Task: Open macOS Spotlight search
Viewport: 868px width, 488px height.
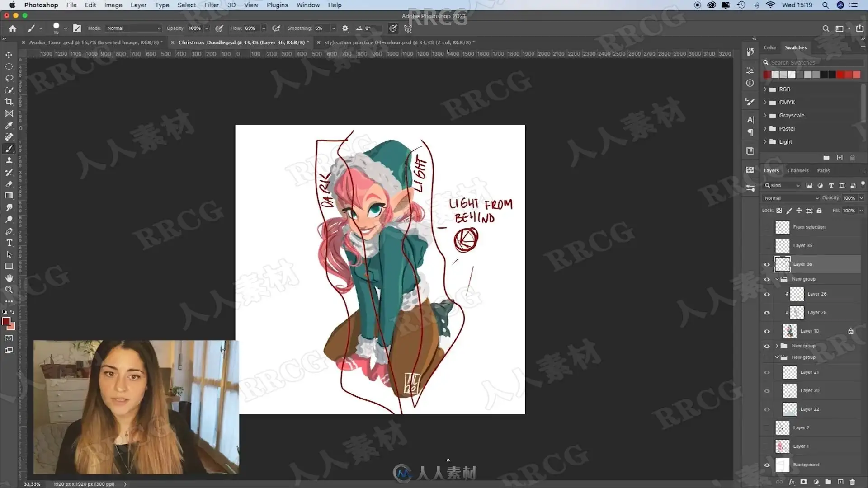Action: pyautogui.click(x=825, y=5)
